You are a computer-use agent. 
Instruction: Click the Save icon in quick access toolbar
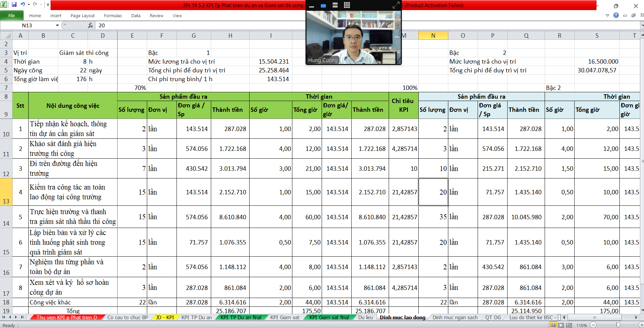pos(14,5)
